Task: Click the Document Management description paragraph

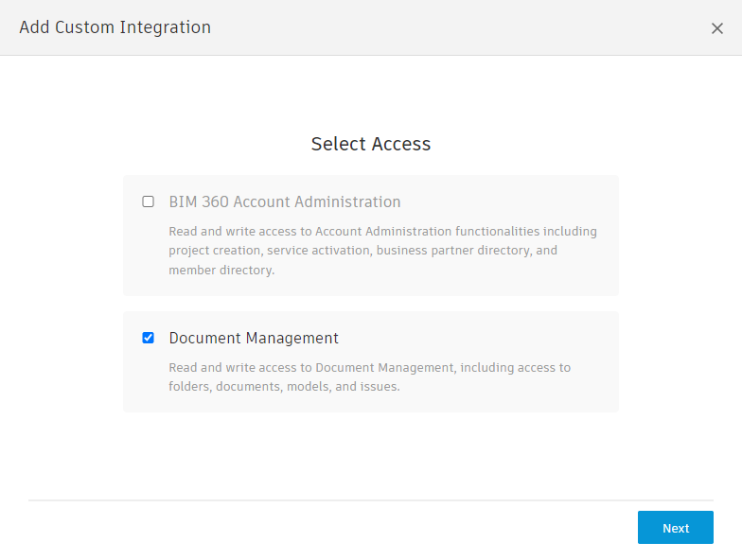Action: tap(369, 376)
